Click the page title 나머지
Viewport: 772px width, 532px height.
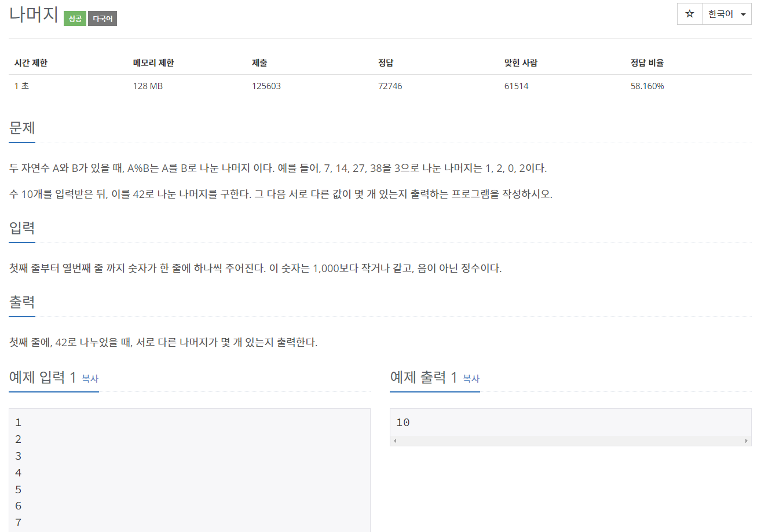(34, 14)
